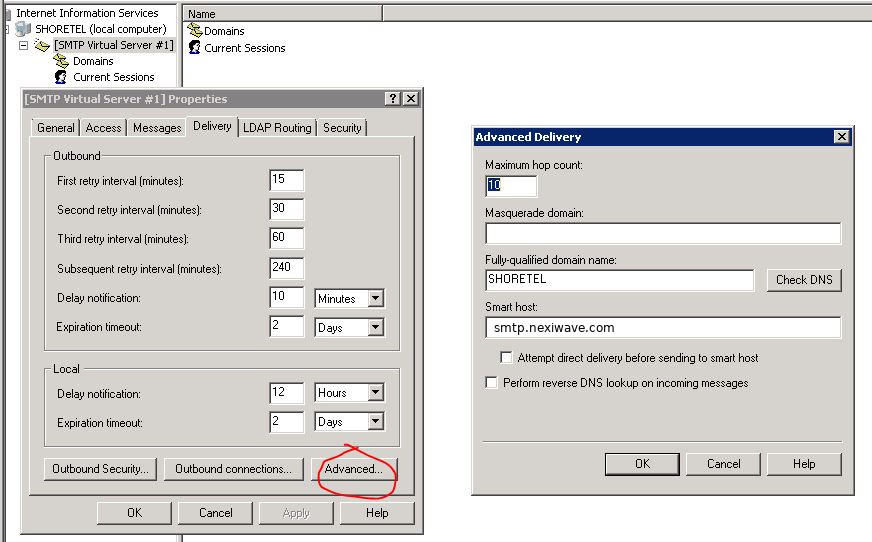872x542 pixels.
Task: Close the Advanced Delivery dialog with X
Action: tap(841, 137)
